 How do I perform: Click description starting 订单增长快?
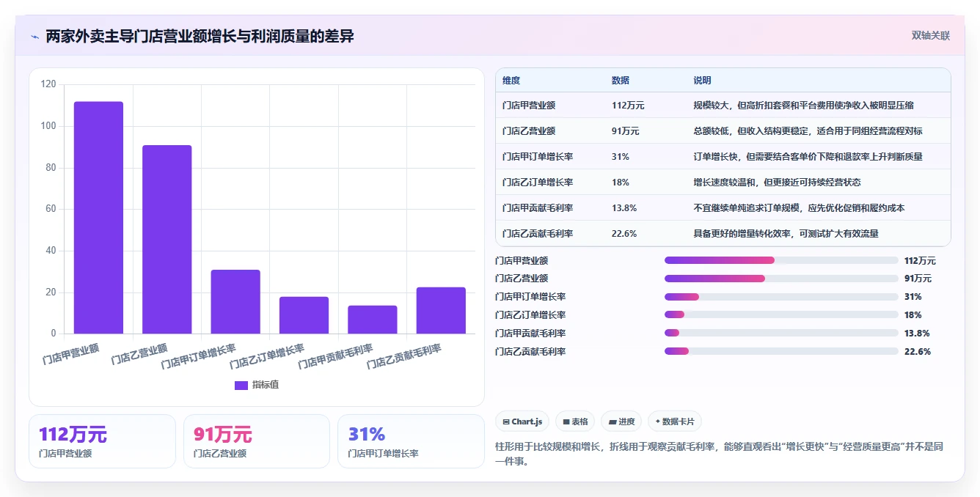[x=808, y=157]
